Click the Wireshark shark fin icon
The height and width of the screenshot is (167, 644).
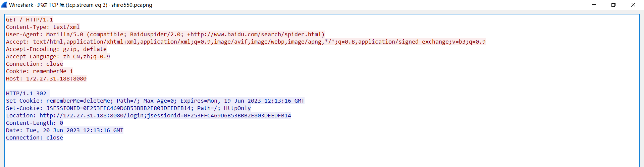tap(4, 5)
